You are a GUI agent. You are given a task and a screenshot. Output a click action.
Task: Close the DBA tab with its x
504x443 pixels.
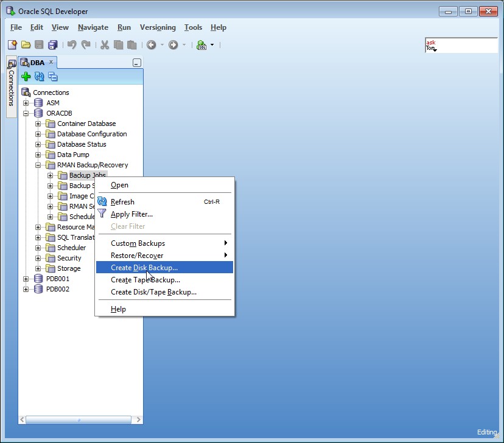[51, 62]
